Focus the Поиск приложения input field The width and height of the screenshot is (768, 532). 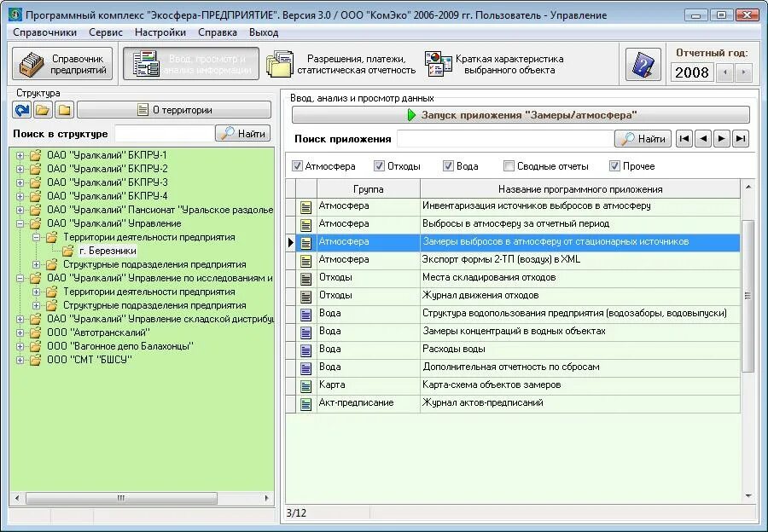click(x=504, y=139)
